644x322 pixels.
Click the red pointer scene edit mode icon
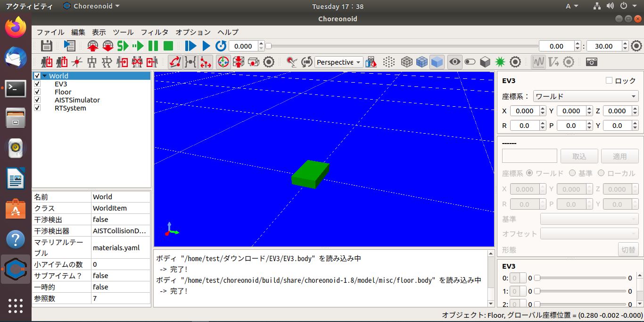click(292, 62)
